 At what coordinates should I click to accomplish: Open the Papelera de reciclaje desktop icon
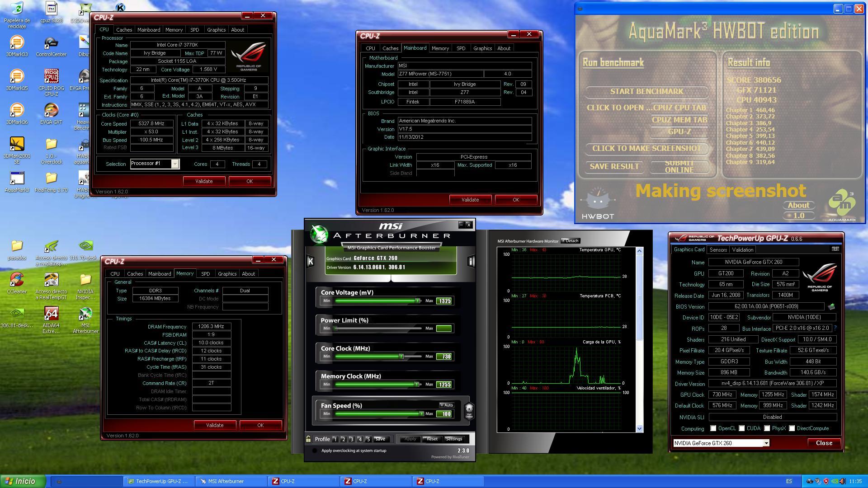(x=17, y=14)
